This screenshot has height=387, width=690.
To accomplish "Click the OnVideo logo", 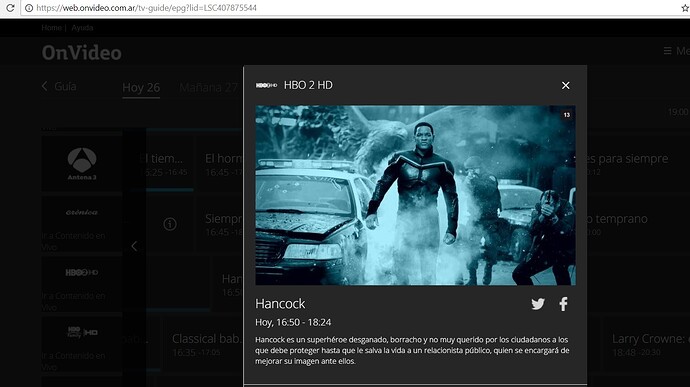I will 81,53.
